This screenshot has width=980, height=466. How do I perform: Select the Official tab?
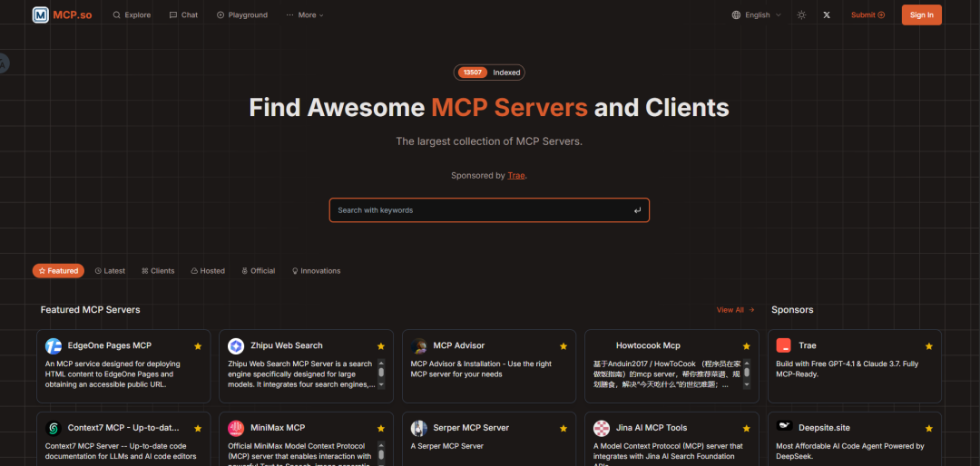point(258,271)
